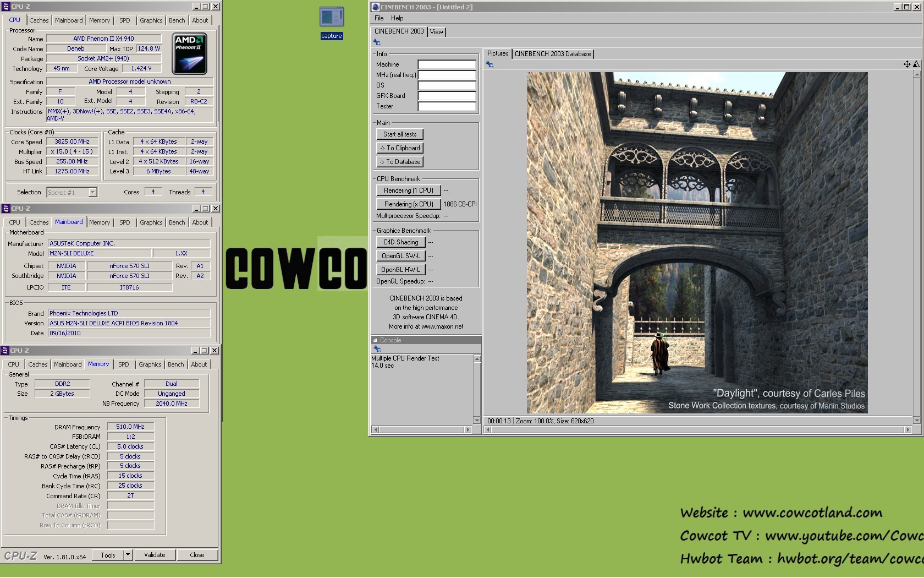Click the To Clipboard button
The image size is (924, 578).
[x=400, y=148]
